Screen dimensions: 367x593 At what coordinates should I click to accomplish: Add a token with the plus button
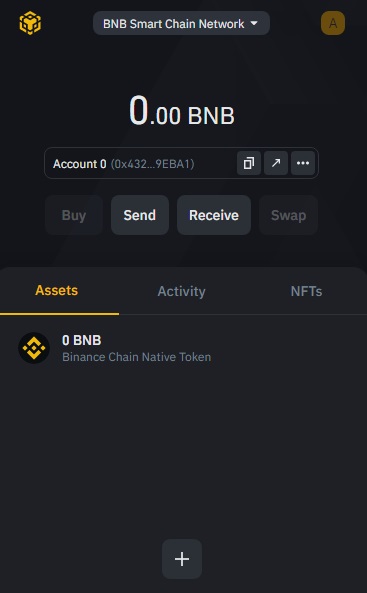(x=182, y=559)
